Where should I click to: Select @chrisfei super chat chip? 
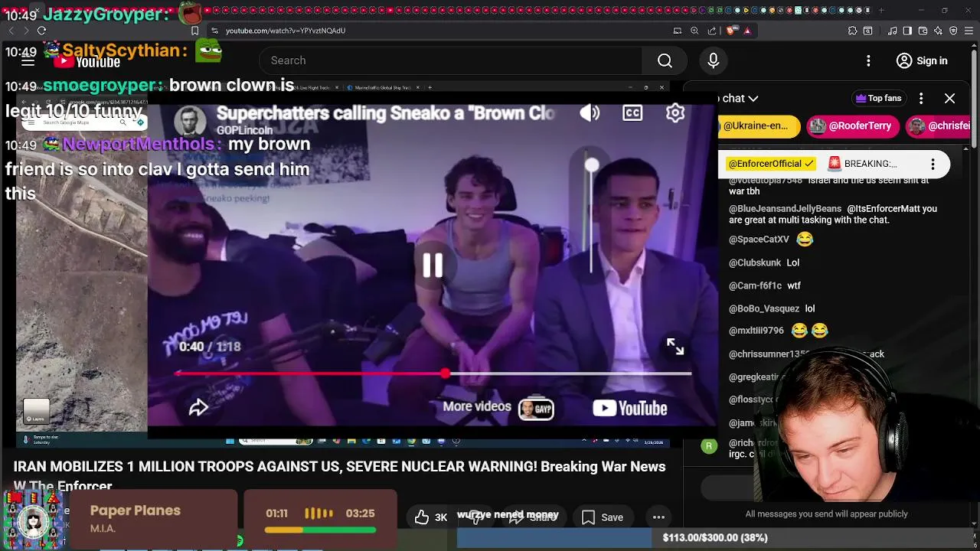click(x=939, y=126)
